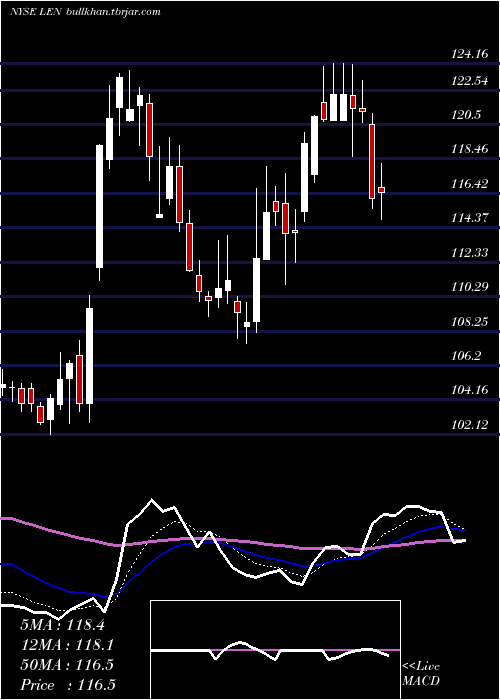500x700 pixels.
Task: Click the 5MA : 118.4 readout
Action: coord(62,625)
